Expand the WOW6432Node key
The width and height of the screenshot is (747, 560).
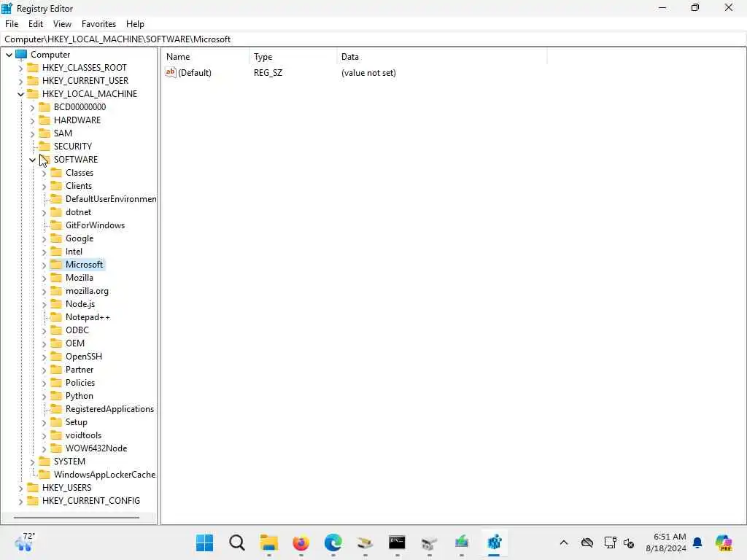(x=44, y=448)
